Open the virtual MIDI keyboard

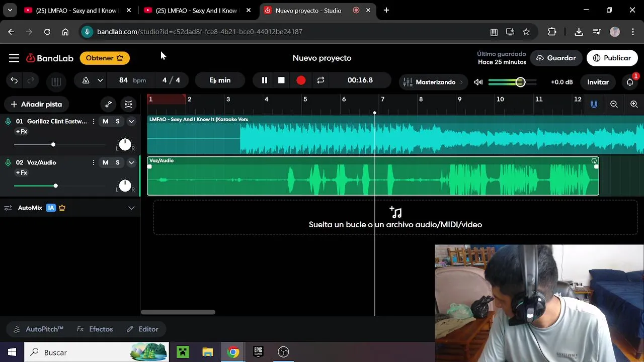coord(56,82)
